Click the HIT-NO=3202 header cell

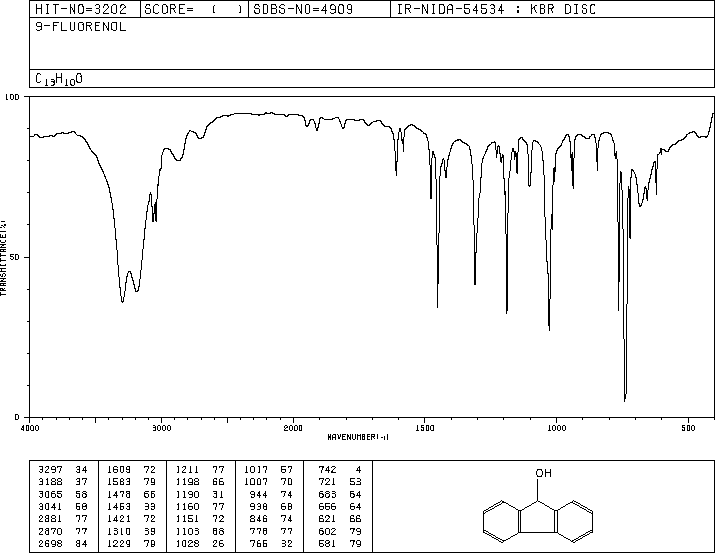(x=85, y=9)
